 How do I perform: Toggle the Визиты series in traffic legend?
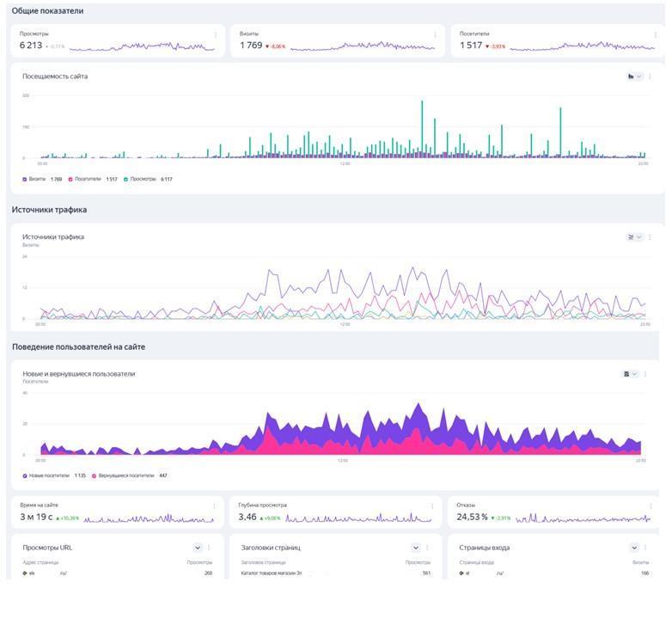(x=25, y=180)
